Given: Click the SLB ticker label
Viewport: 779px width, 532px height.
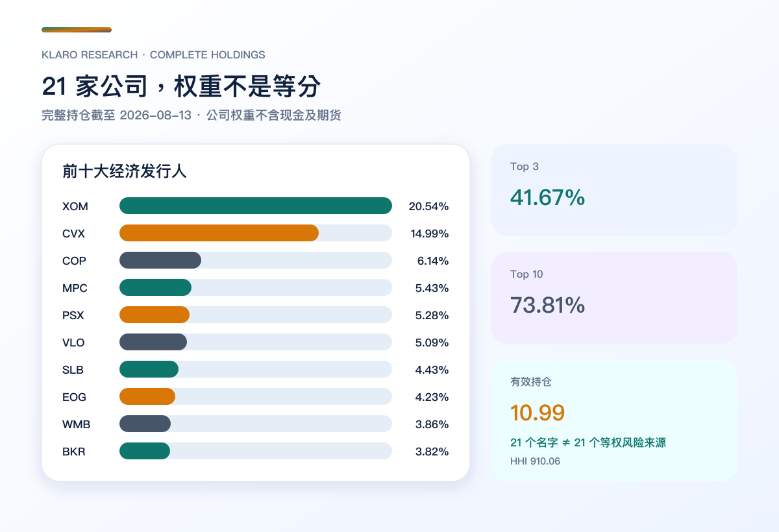Looking at the screenshot, I should coord(73,370).
